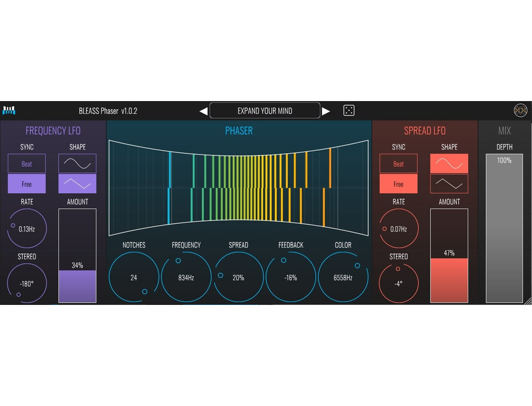Viewport: 532px width, 406px height.
Task: Click the phaser notch visualization display
Action: (239, 187)
